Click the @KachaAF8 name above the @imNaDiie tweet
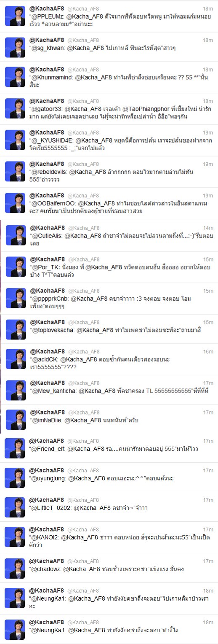This screenshot has height=644, width=218. 47,412
